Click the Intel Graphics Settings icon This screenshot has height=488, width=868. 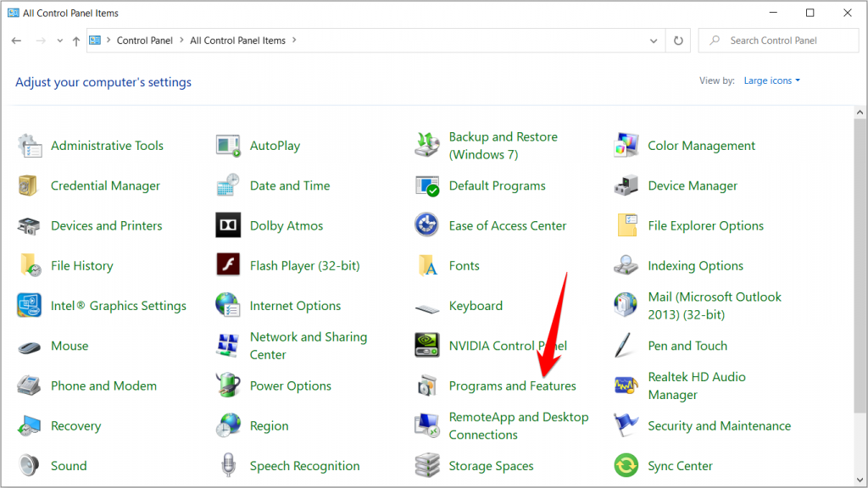[29, 305]
